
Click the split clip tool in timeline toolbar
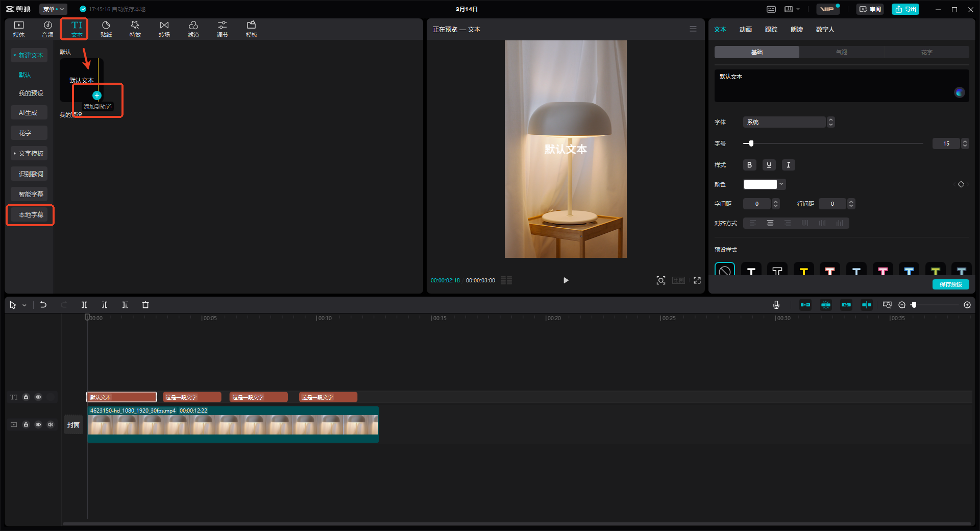pos(84,305)
